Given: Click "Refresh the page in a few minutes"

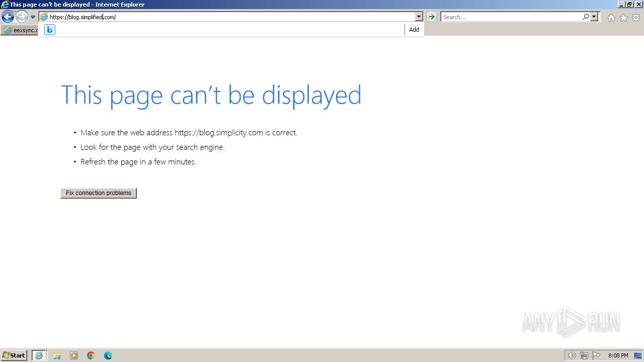Looking at the screenshot, I should tap(138, 162).
